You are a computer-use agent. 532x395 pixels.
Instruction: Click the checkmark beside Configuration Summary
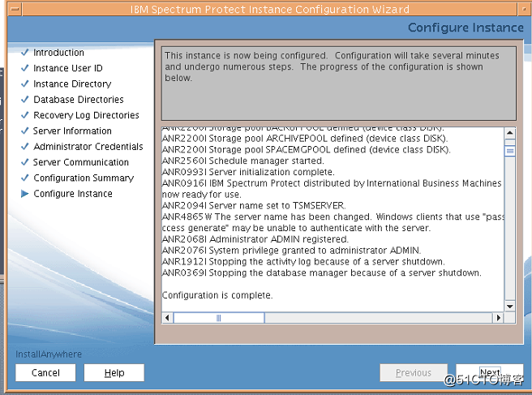[25, 178]
